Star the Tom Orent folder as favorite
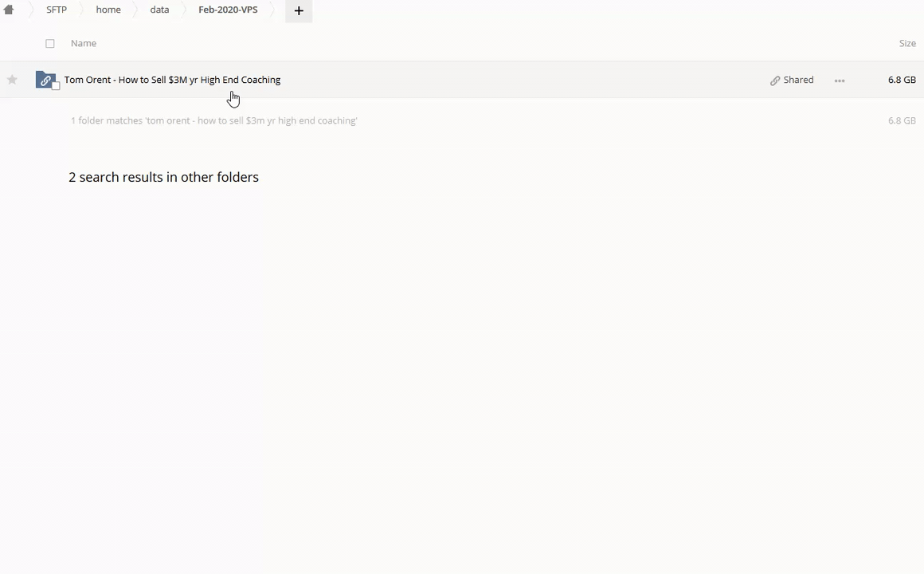Viewport: 924px width, 574px height. coord(12,80)
